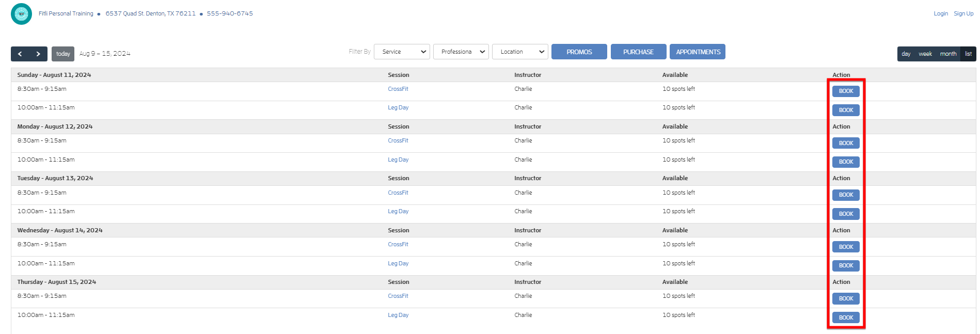Click the business address text
The image size is (980, 334).
click(x=151, y=13)
